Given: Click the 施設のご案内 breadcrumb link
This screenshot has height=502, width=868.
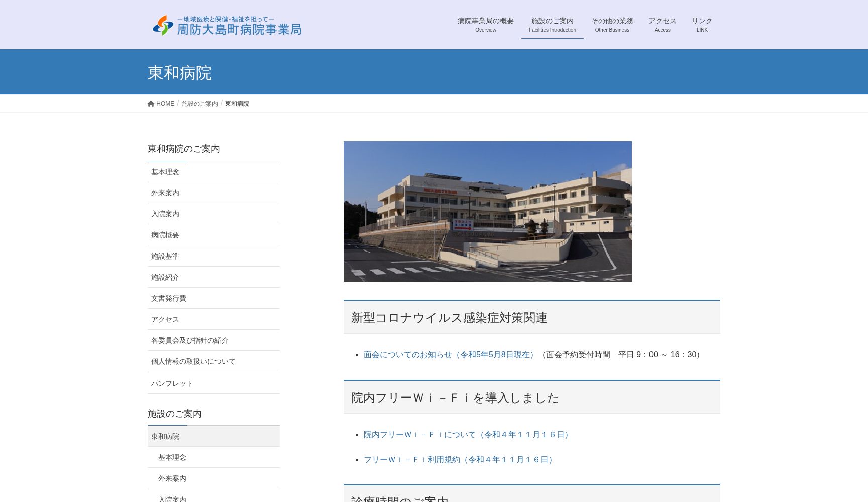Looking at the screenshot, I should [199, 104].
